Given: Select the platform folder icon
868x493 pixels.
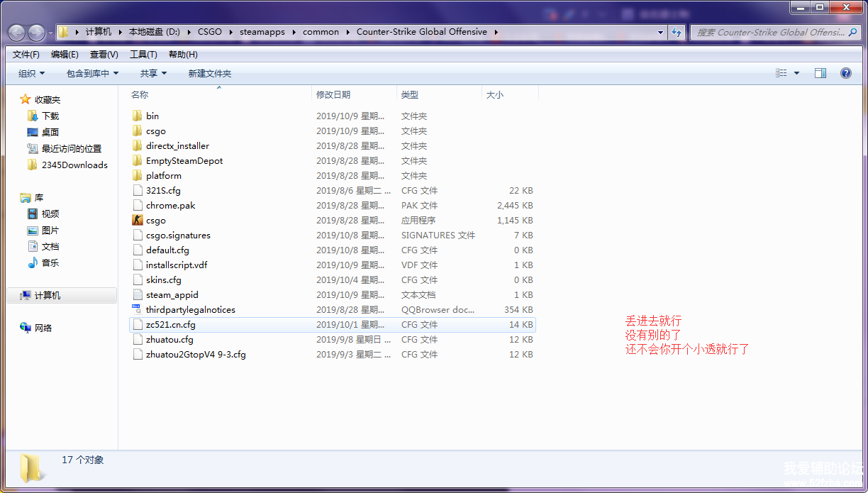Looking at the screenshot, I should 138,175.
